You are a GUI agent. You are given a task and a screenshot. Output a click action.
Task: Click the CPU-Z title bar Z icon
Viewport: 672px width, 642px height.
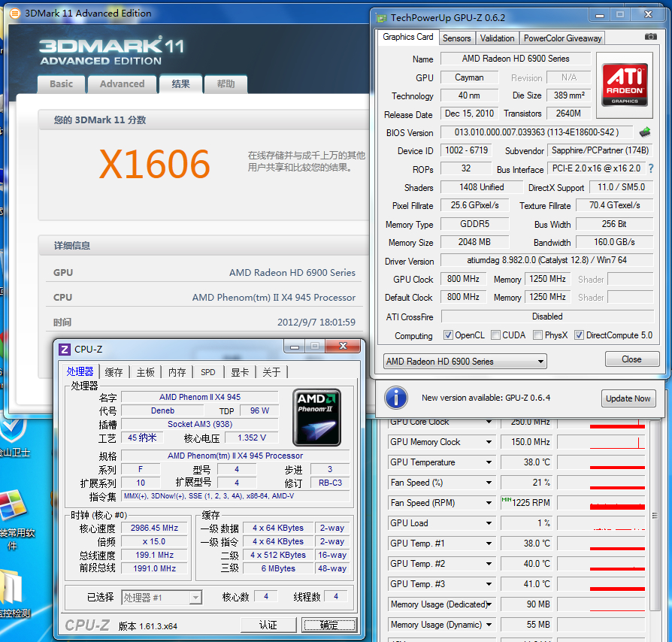click(65, 350)
